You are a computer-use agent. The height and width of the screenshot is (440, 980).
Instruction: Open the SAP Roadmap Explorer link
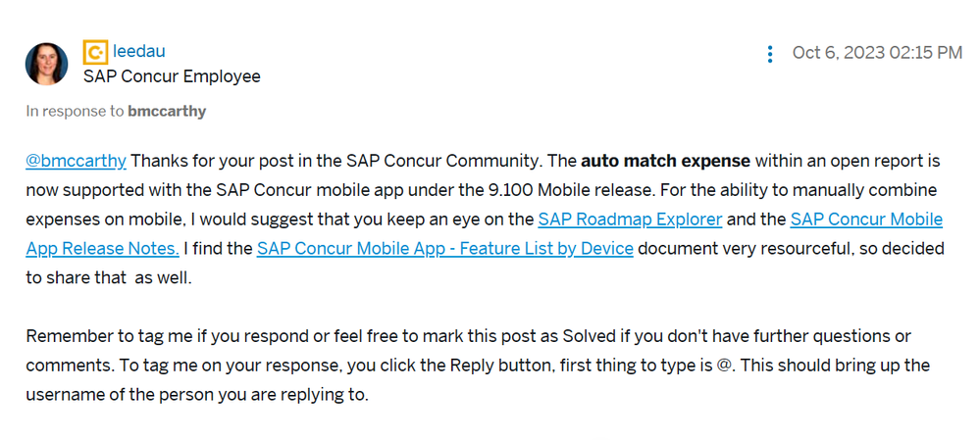630,220
